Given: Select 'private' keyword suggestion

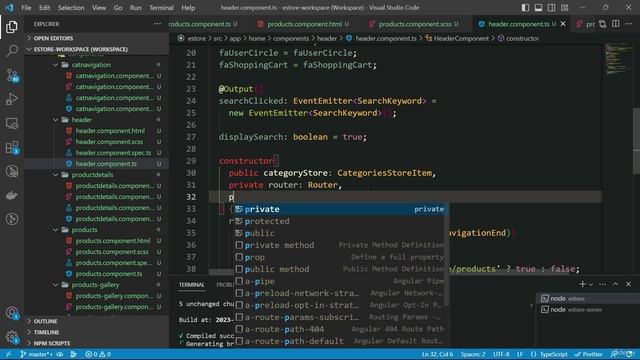Looking at the screenshot, I should tap(340, 209).
